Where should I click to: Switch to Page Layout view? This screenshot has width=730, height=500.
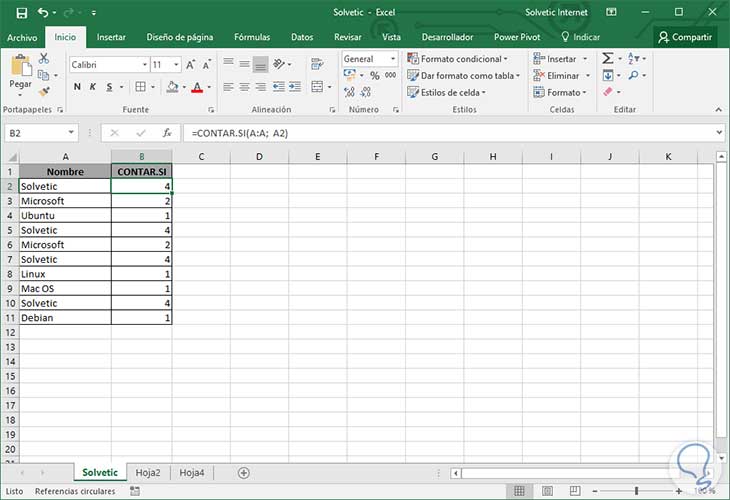(x=548, y=490)
